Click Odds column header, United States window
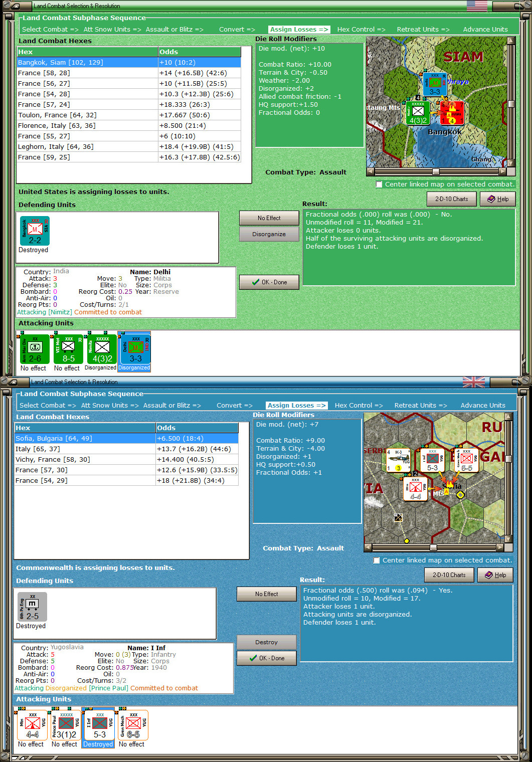 (x=200, y=52)
